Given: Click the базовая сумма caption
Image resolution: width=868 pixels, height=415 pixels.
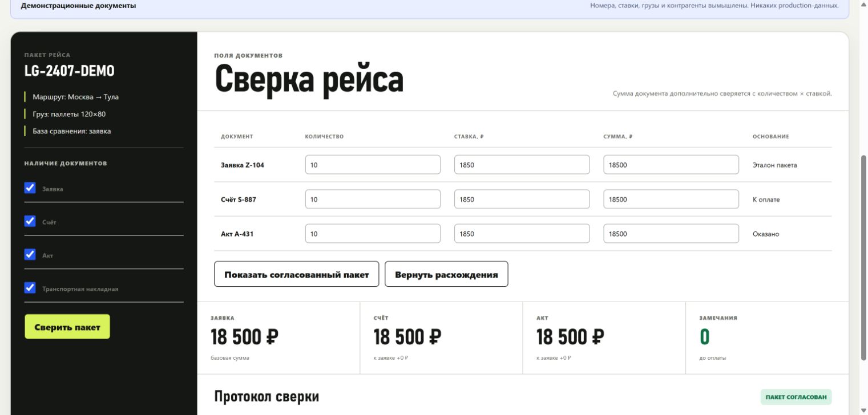Looking at the screenshot, I should point(230,358).
